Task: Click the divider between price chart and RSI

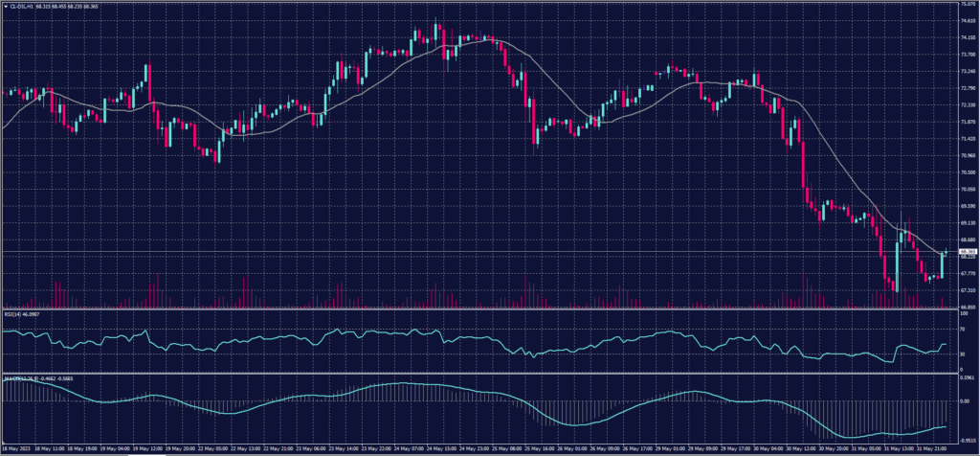Action: [x=479, y=309]
